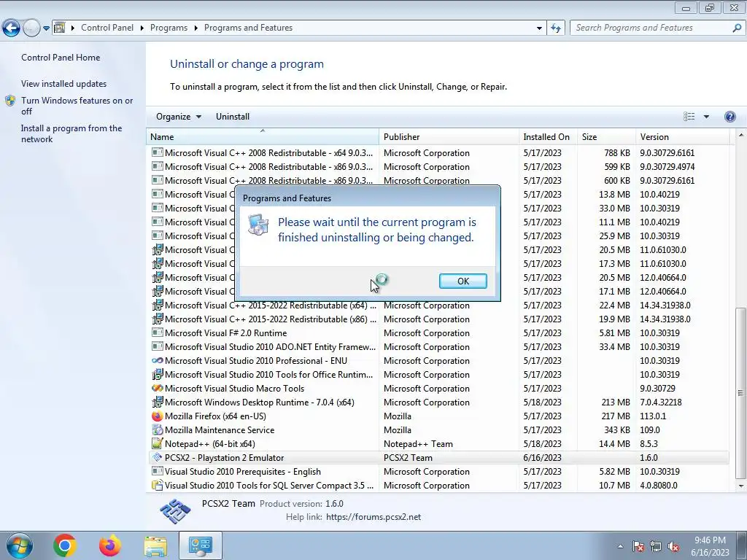Click the Notepad++ Team publisher cell
Viewport: 747px width, 560px height.
[x=418, y=444]
